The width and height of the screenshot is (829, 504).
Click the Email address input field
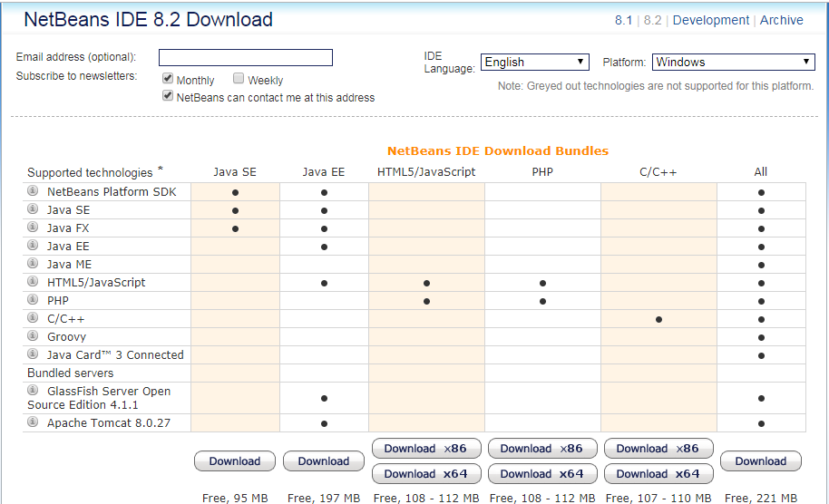tap(245, 58)
